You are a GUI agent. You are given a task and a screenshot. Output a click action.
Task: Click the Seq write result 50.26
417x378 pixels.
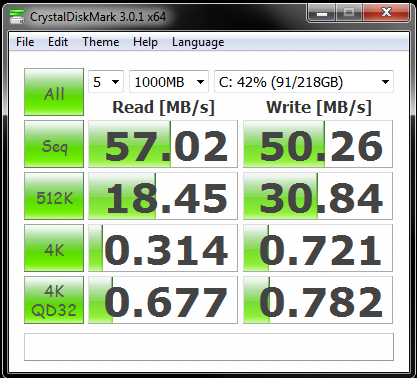(x=318, y=144)
